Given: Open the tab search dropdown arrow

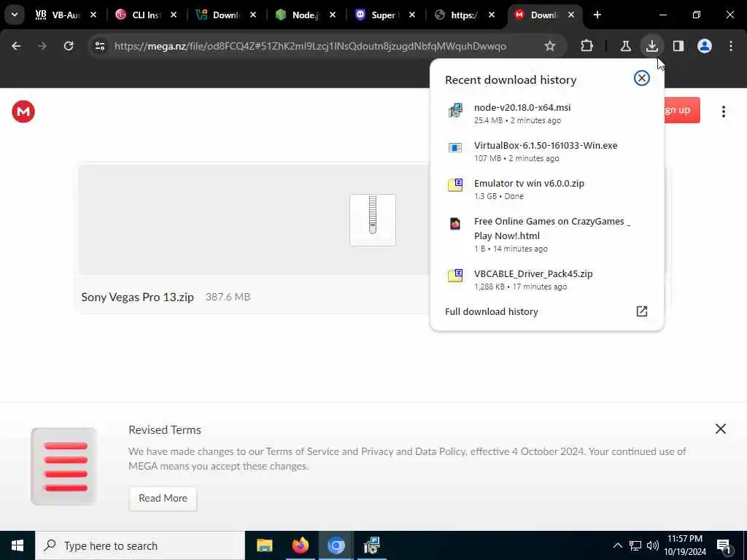Looking at the screenshot, I should coord(15,15).
